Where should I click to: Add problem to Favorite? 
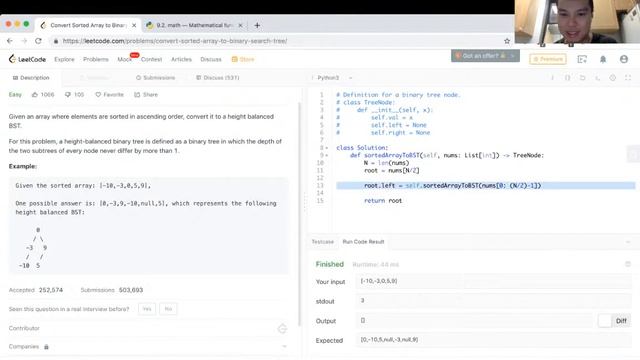(x=109, y=95)
